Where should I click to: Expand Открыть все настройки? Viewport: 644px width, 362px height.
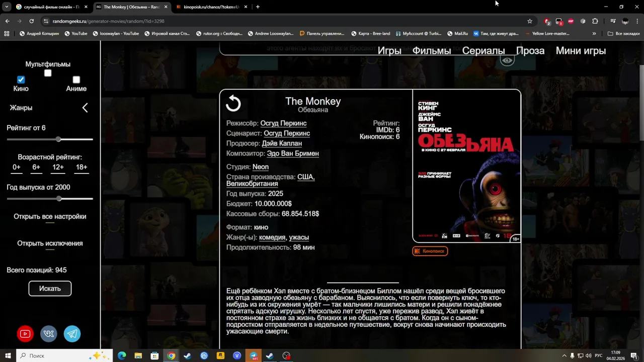[x=50, y=217]
